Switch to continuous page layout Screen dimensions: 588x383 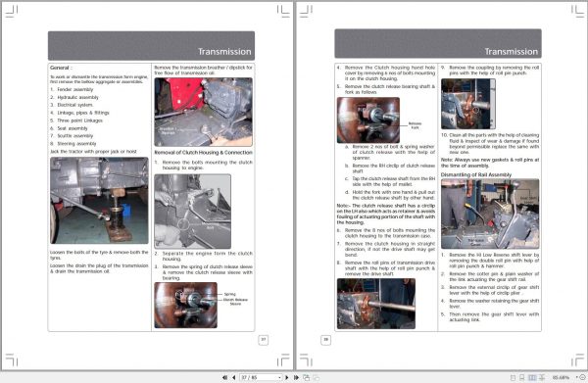pos(522,377)
